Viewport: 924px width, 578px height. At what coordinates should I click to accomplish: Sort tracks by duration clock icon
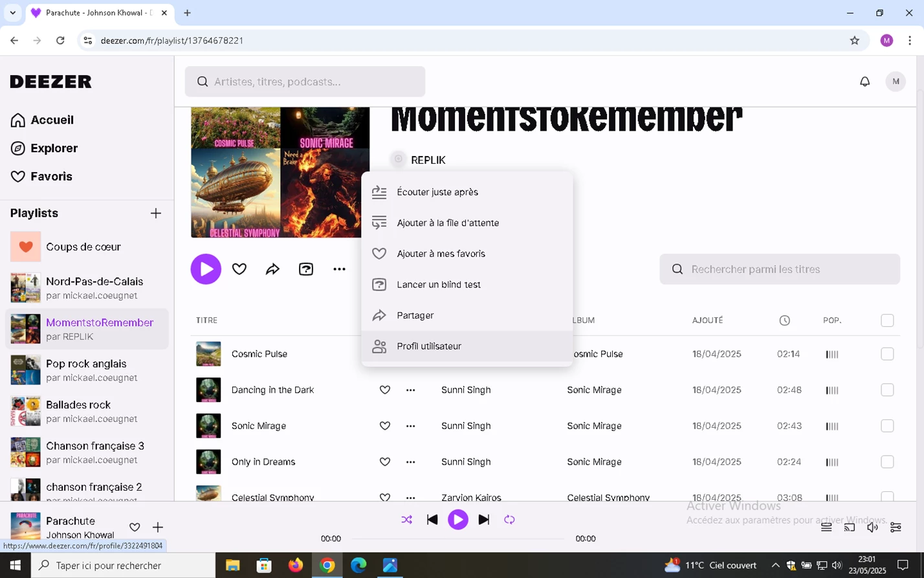tap(785, 320)
